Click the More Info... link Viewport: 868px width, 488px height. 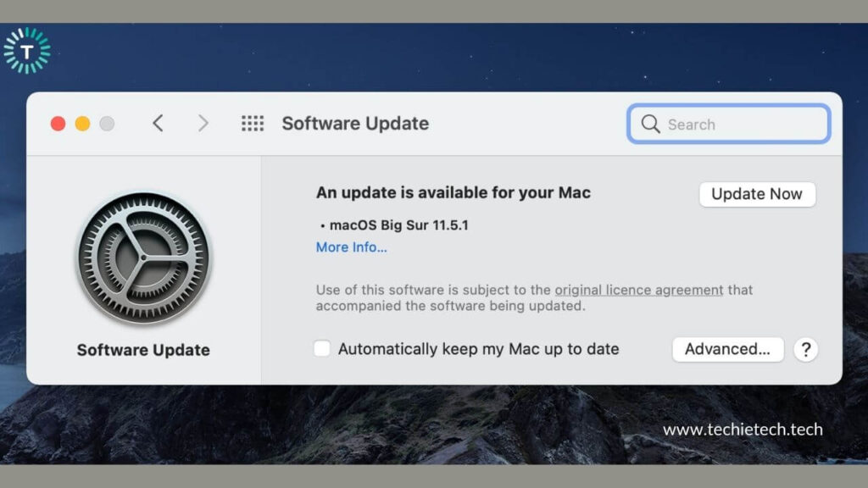pyautogui.click(x=352, y=247)
